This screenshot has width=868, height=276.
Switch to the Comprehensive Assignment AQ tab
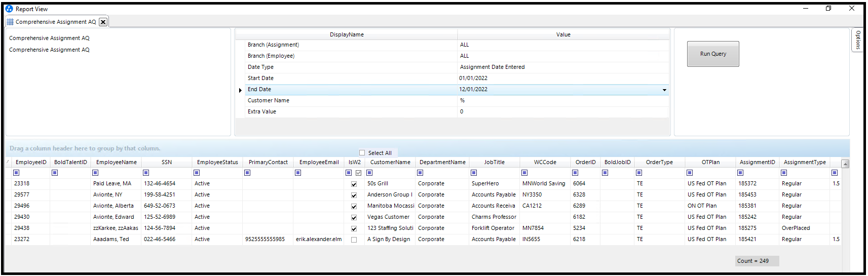click(x=56, y=22)
